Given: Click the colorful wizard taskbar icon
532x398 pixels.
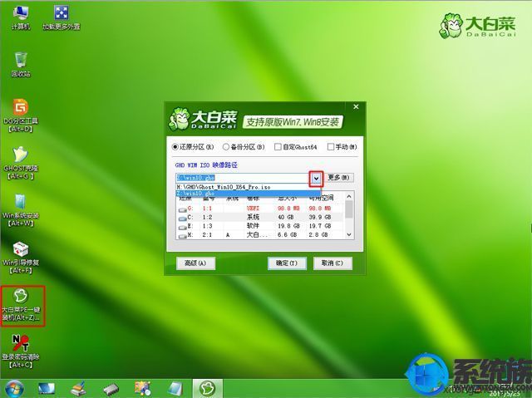Looking at the screenshot, I should point(142,389).
